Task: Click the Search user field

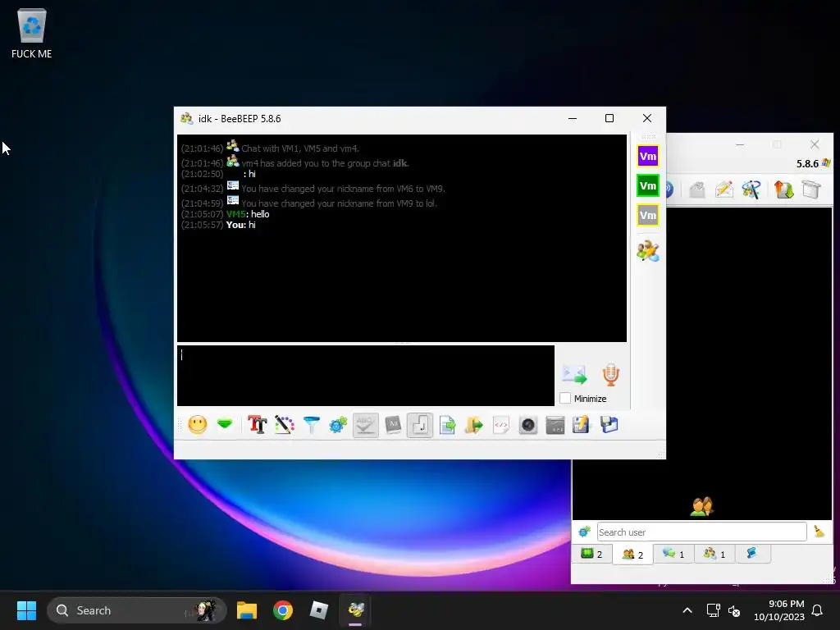Action: [x=702, y=532]
